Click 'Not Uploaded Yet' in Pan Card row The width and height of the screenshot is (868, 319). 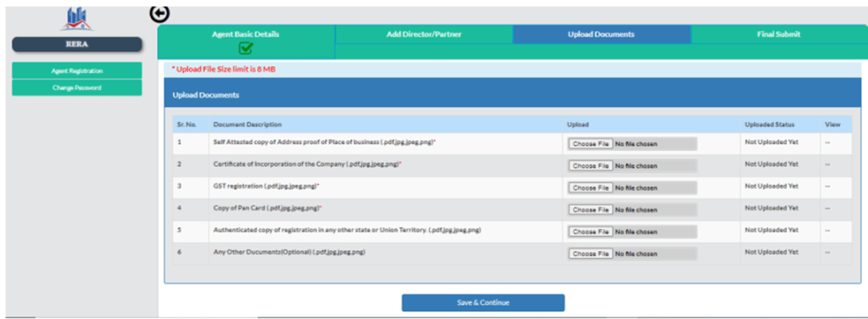point(771,208)
